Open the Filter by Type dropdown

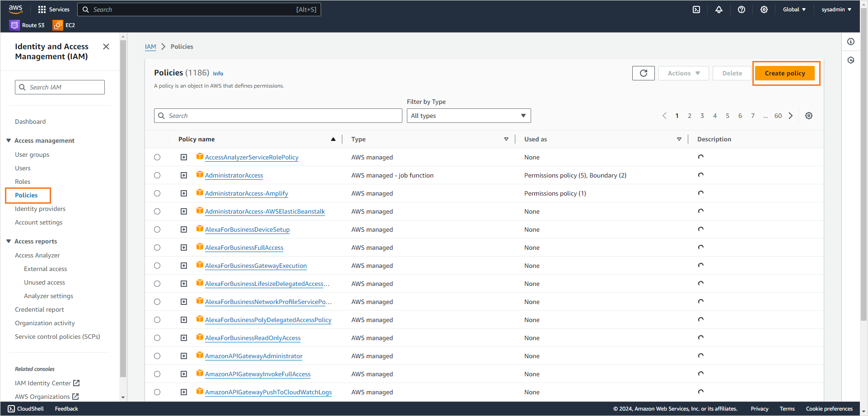[469, 116]
